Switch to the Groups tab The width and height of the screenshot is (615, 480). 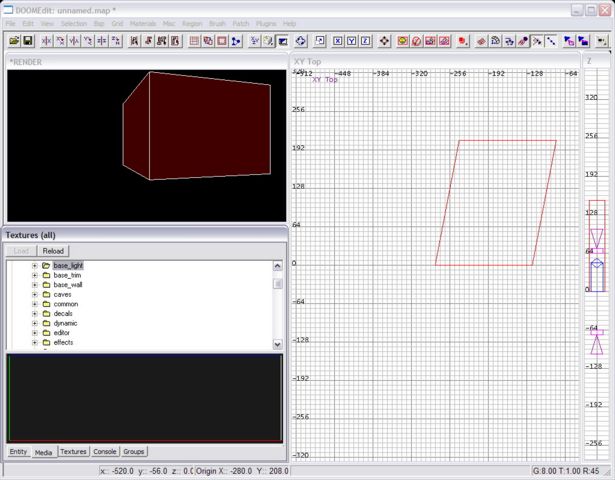(x=134, y=452)
